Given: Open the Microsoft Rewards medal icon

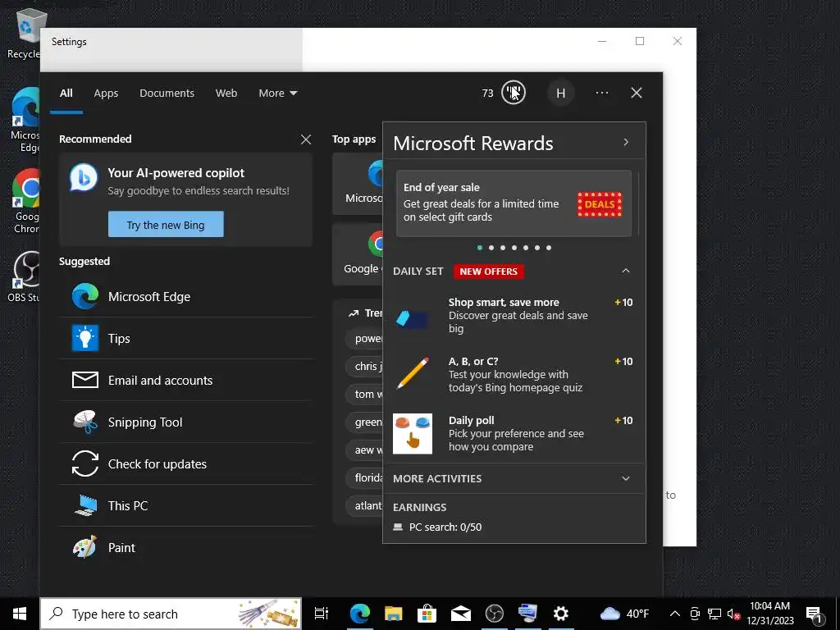Looking at the screenshot, I should [x=514, y=93].
